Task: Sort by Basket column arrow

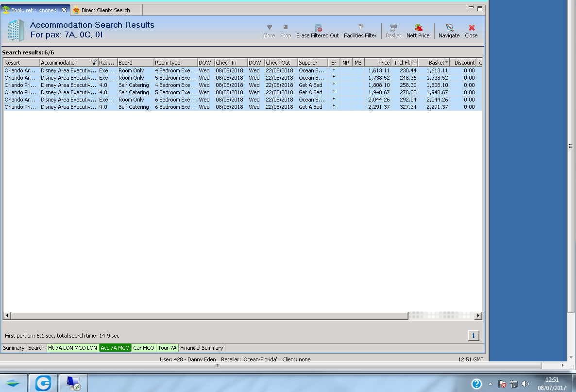Action: 447,63
